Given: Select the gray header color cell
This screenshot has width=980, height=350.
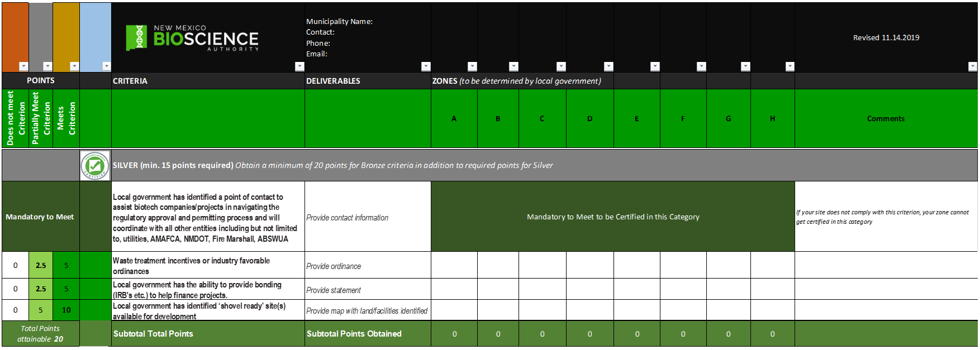Looking at the screenshot, I should [41, 37].
